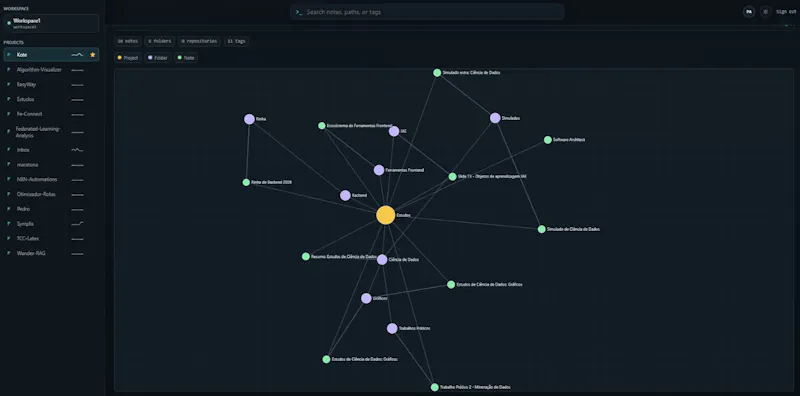Screen dimensions: 800x396
Task: Click the Ciência de Dados folder node
Action: click(x=382, y=259)
